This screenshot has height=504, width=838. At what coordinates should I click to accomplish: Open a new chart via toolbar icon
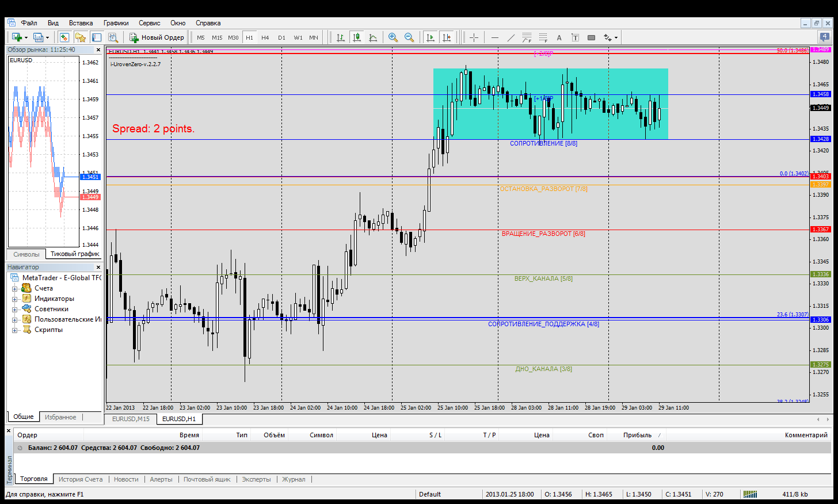click(x=17, y=37)
